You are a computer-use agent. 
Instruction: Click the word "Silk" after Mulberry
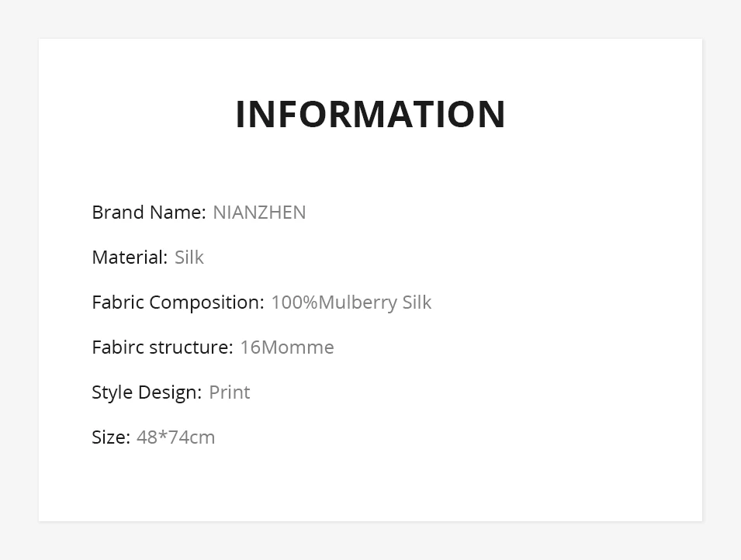pos(417,302)
